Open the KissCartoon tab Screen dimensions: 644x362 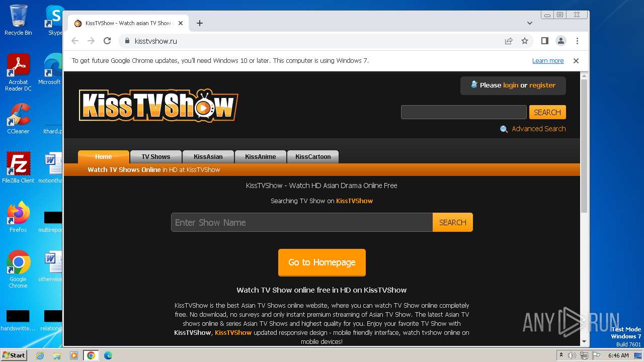313,156
